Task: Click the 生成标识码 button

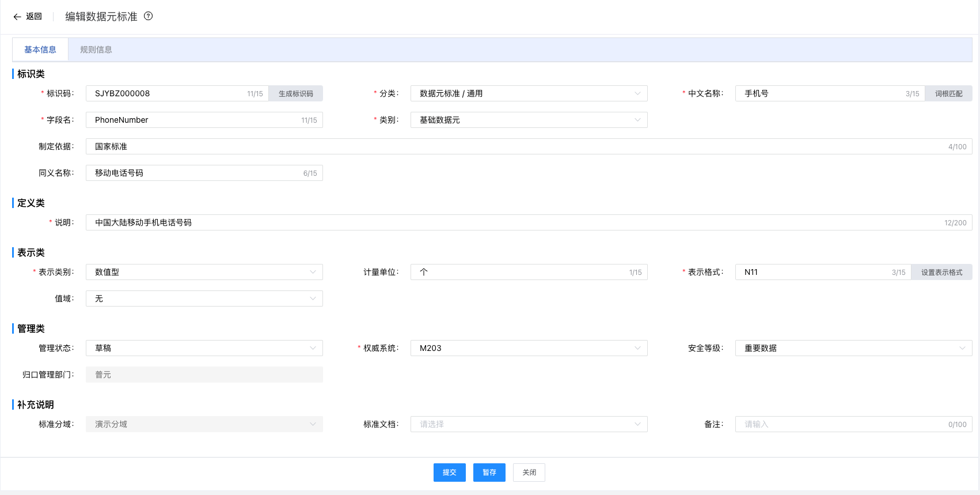Action: [x=295, y=93]
